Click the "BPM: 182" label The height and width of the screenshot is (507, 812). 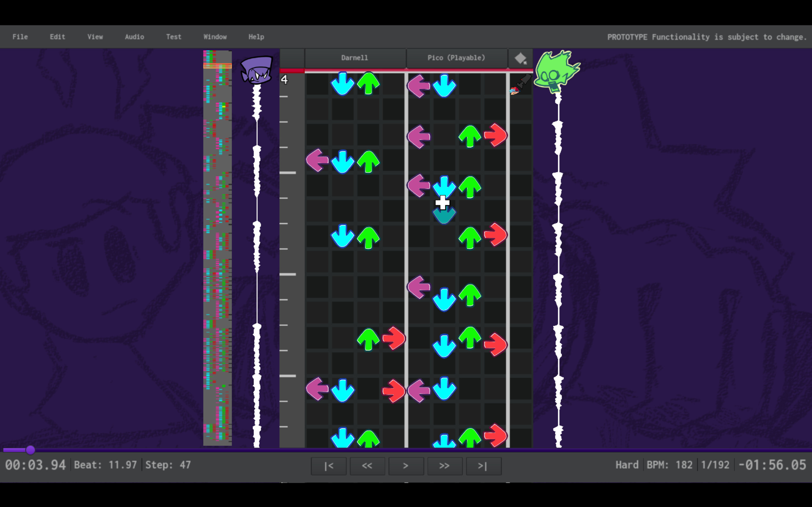click(x=670, y=465)
